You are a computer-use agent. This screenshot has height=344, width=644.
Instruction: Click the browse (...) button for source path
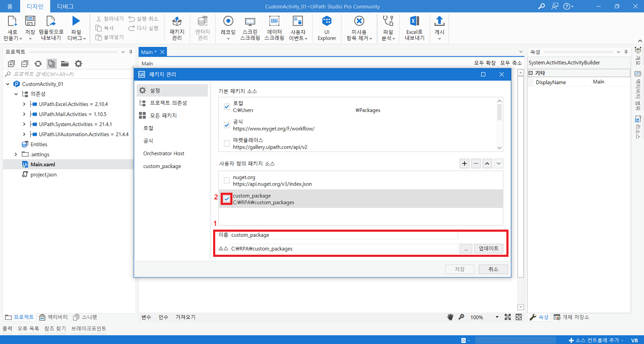[466, 248]
